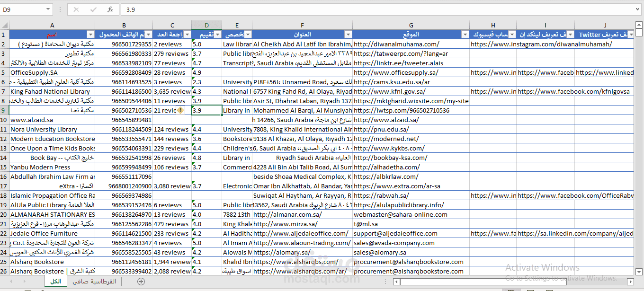Viewport: 644px width, 291px height.
Task: Click horizontal scrollbar right arrow
Action: click(630, 282)
